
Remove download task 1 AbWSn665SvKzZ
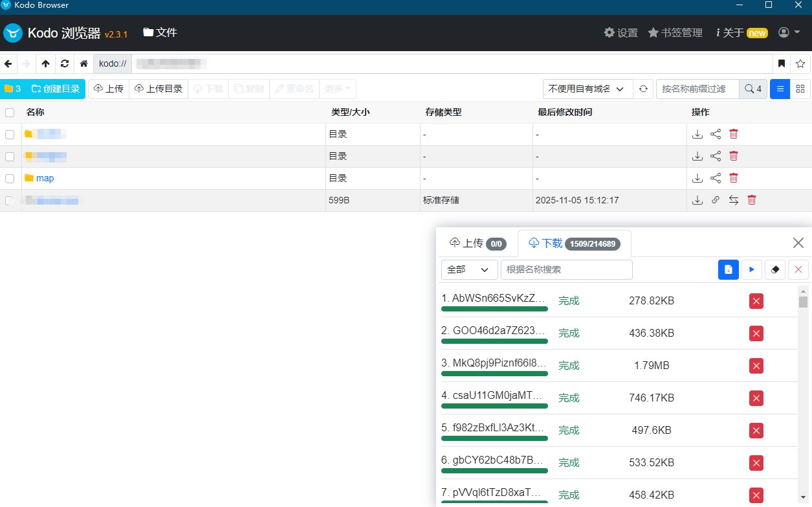[x=756, y=301]
